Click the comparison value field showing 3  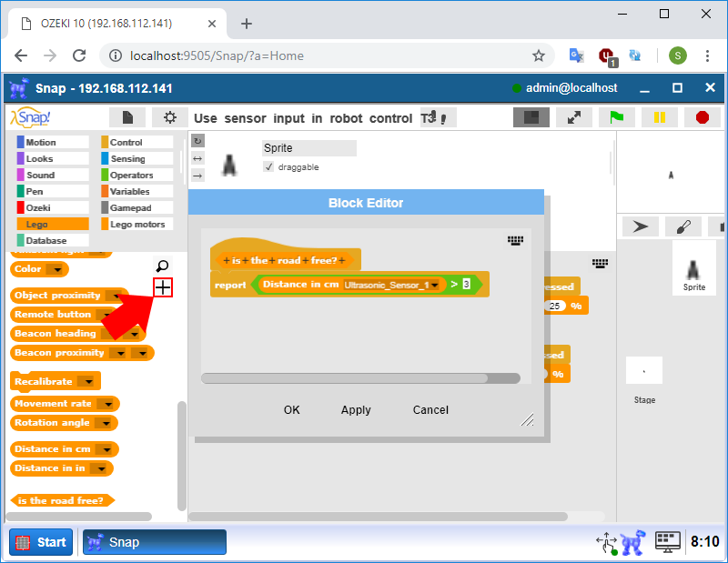[466, 284]
